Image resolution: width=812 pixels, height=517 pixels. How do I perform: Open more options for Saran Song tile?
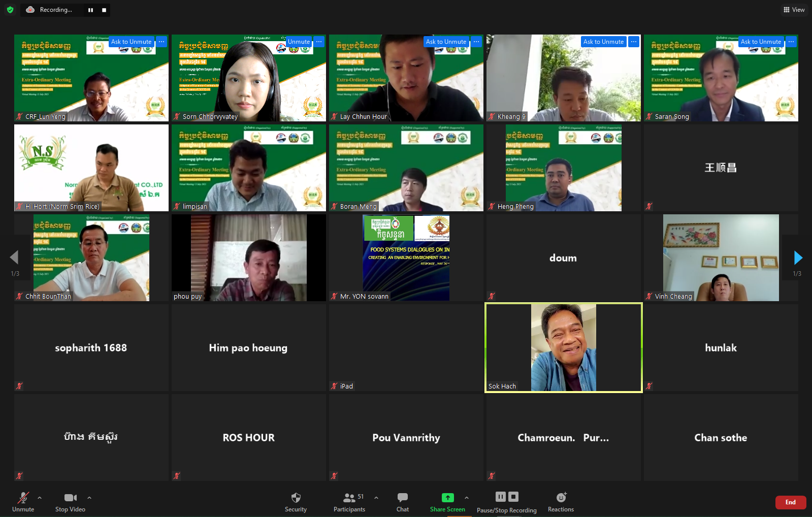pyautogui.click(x=791, y=42)
